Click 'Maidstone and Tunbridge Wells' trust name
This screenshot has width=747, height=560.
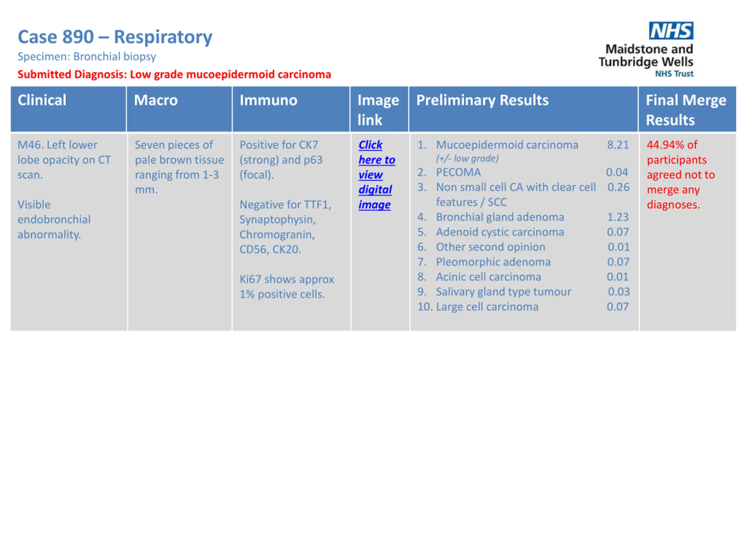click(646, 56)
